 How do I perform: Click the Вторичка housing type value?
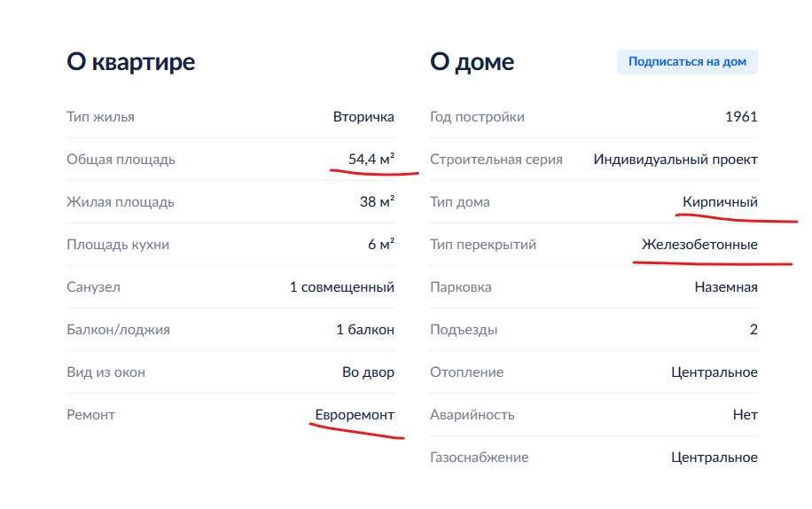pos(363,117)
